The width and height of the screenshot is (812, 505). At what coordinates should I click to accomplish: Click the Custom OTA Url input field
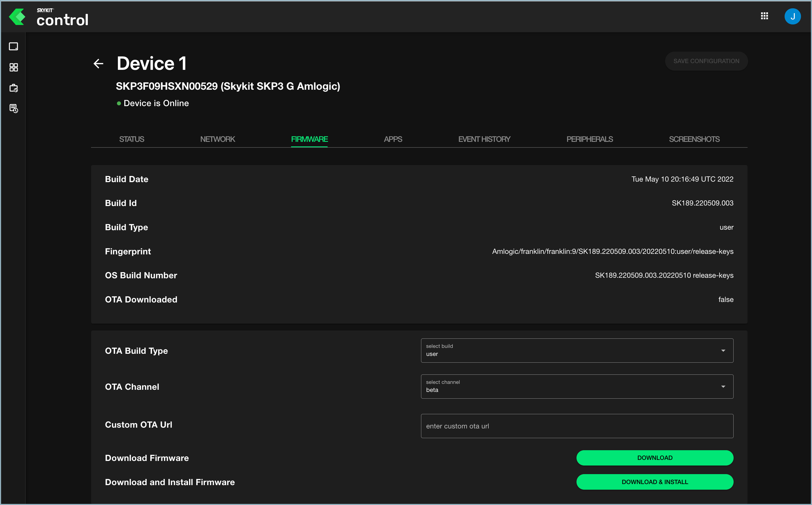[577, 426]
